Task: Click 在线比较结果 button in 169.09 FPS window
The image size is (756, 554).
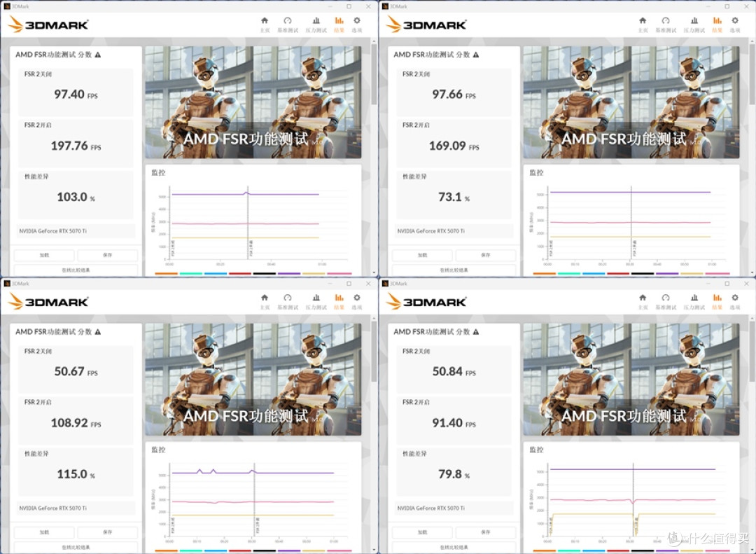Action: pyautogui.click(x=454, y=270)
